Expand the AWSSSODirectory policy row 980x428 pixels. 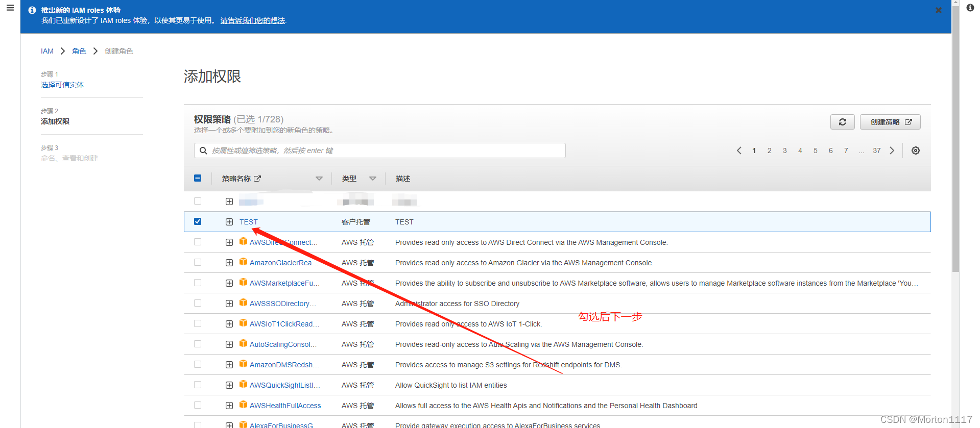click(229, 304)
